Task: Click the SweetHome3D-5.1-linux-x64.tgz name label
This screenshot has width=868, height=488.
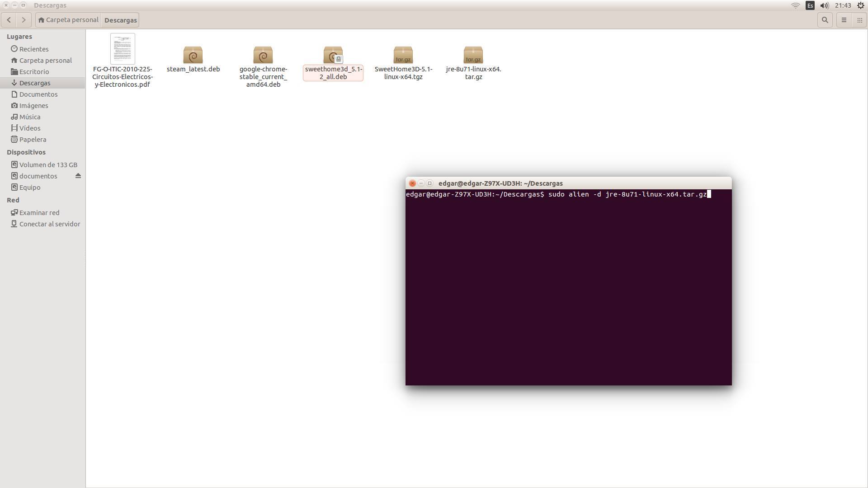Action: click(x=403, y=73)
